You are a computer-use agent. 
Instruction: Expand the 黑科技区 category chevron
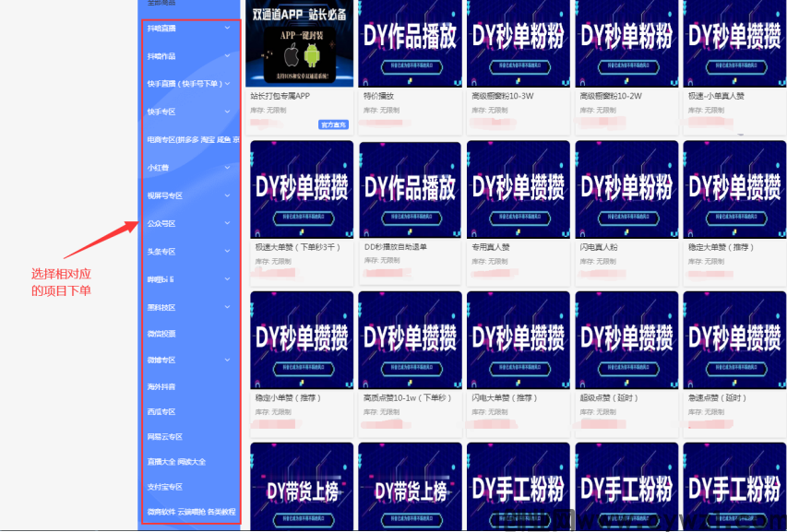(x=227, y=307)
